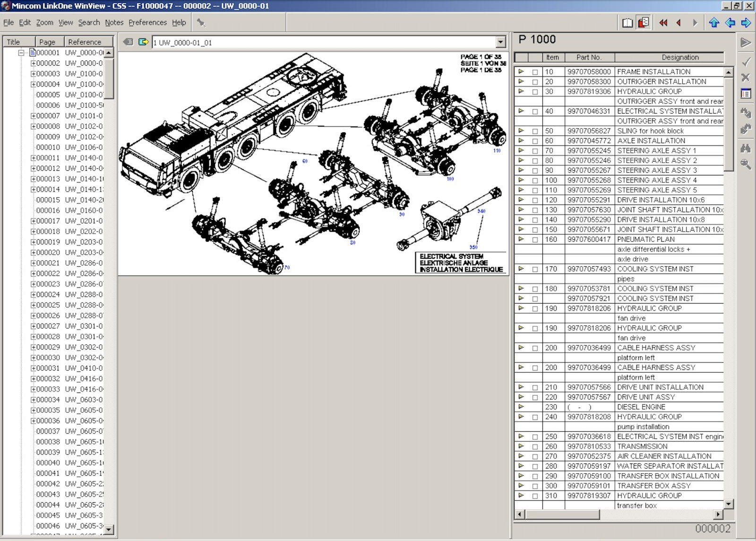Expand the 000011 tree node

tap(33, 158)
